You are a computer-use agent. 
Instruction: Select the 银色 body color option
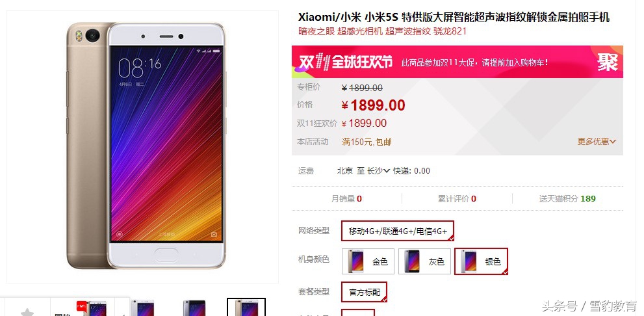482,261
